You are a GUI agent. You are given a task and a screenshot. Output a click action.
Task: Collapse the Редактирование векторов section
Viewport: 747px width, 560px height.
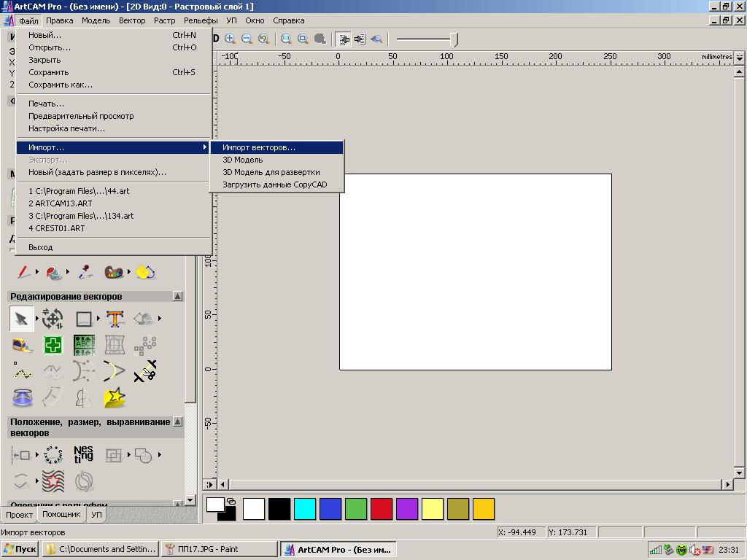coord(177,296)
